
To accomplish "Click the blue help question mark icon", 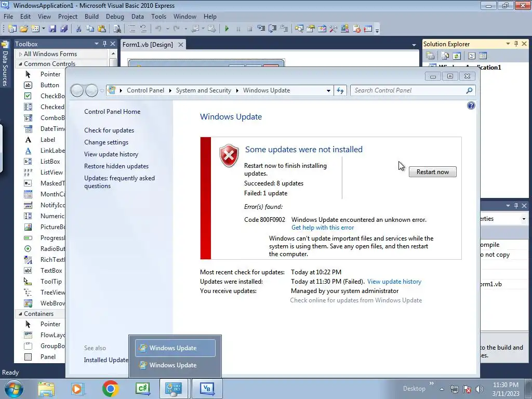I will click(471, 105).
